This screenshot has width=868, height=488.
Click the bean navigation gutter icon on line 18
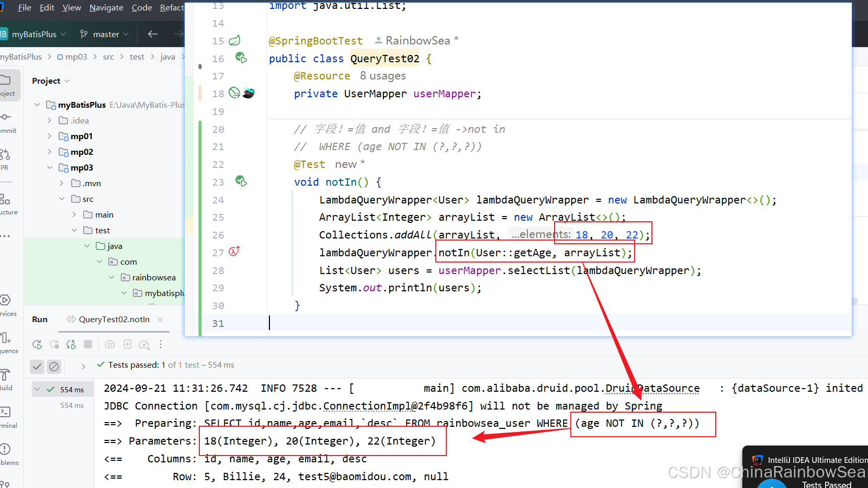click(234, 93)
